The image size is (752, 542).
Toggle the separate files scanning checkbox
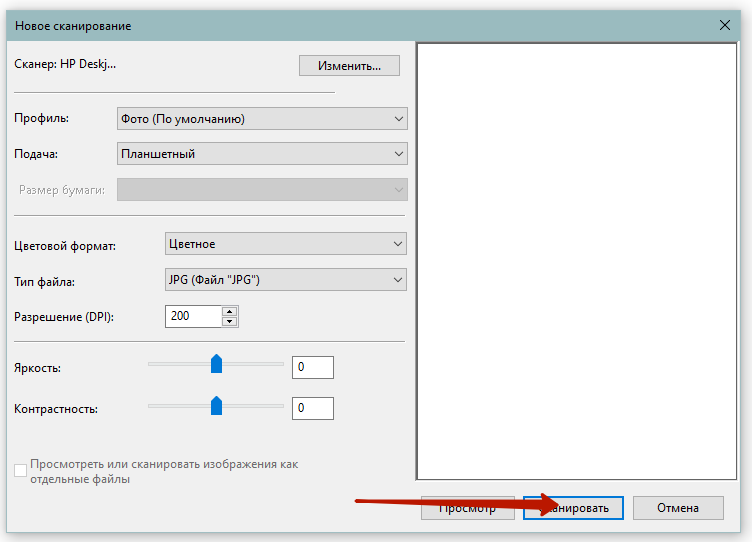[21, 470]
